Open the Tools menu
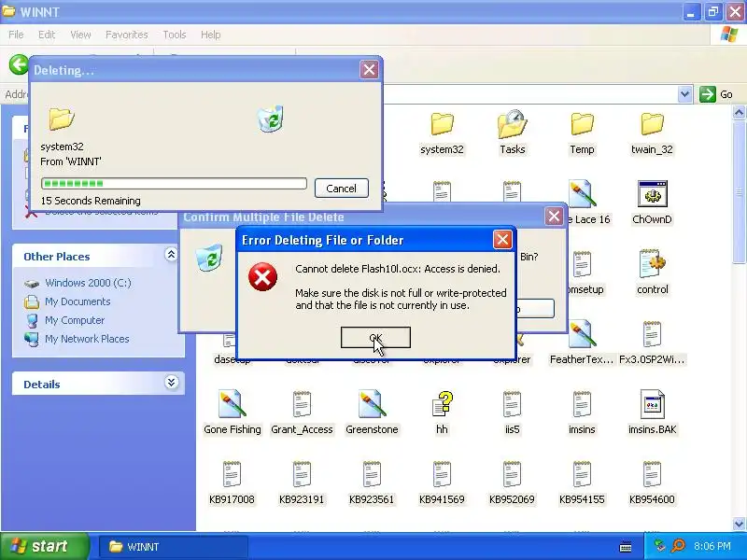Image resolution: width=747 pixels, height=560 pixels. (175, 35)
